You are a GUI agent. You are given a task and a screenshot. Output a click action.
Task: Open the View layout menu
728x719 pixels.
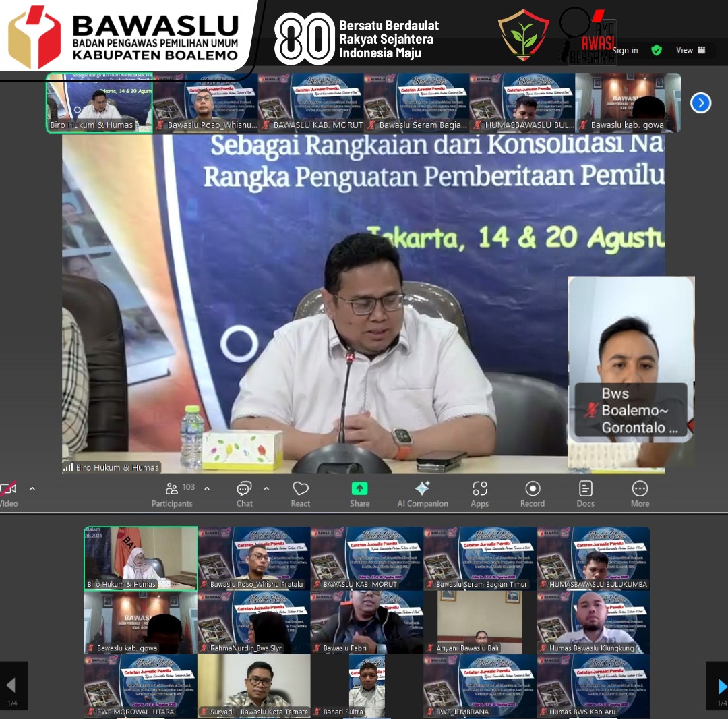click(690, 50)
